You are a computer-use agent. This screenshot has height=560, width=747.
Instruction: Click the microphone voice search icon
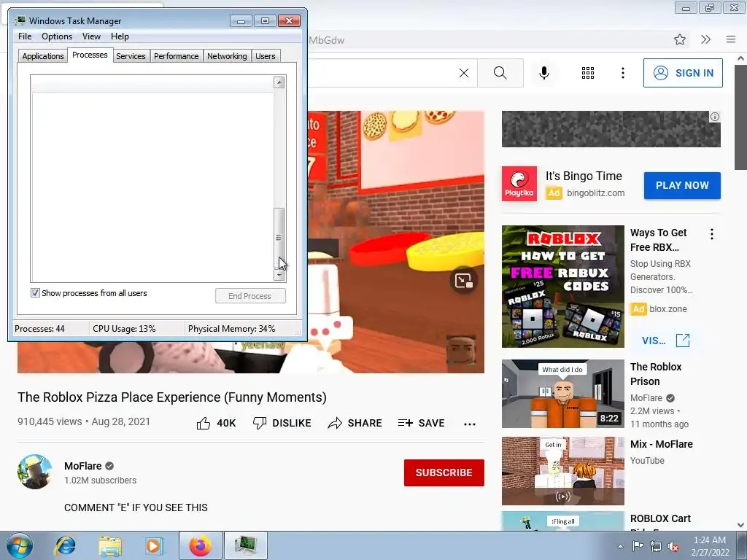[544, 73]
